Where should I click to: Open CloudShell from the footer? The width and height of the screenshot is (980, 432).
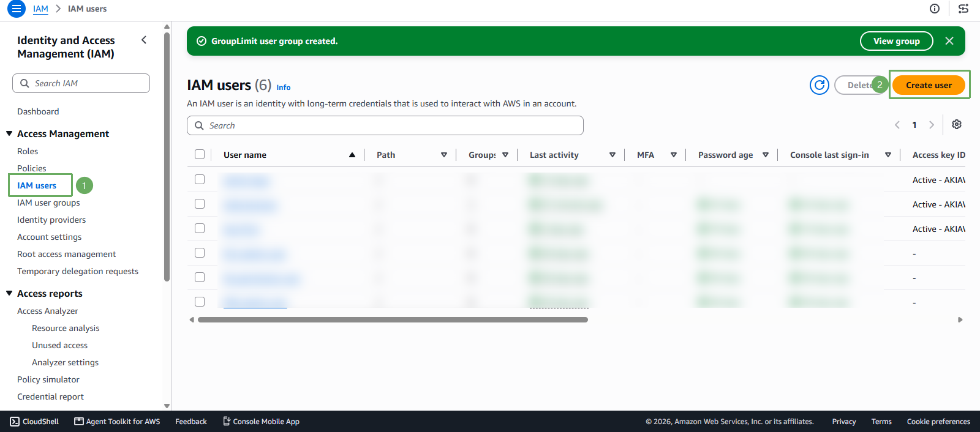click(34, 422)
